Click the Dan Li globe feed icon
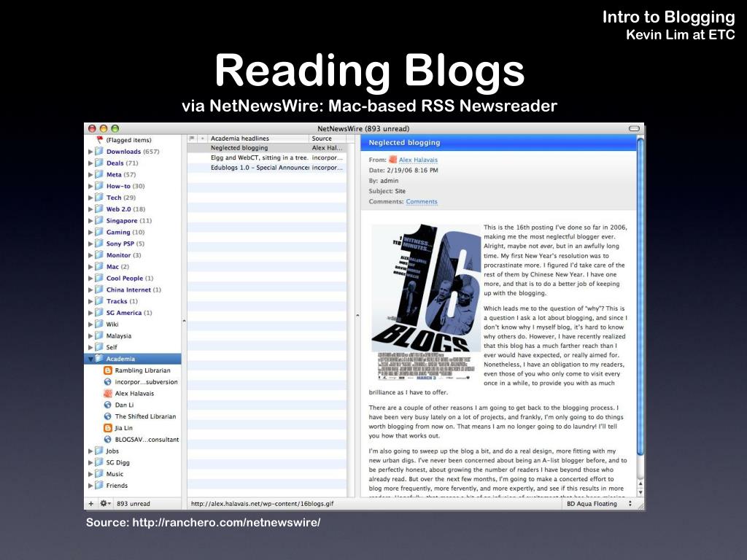The image size is (747, 560). (108, 405)
